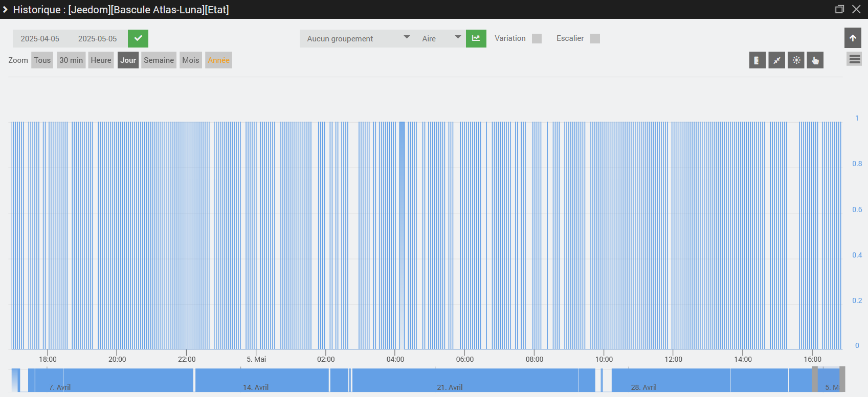Click the navigator left range handle
This screenshot has width=868, height=397.
coord(815,379)
